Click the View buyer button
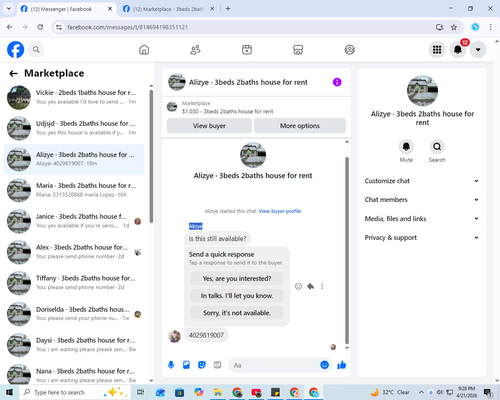The image size is (500, 400). 209,126
